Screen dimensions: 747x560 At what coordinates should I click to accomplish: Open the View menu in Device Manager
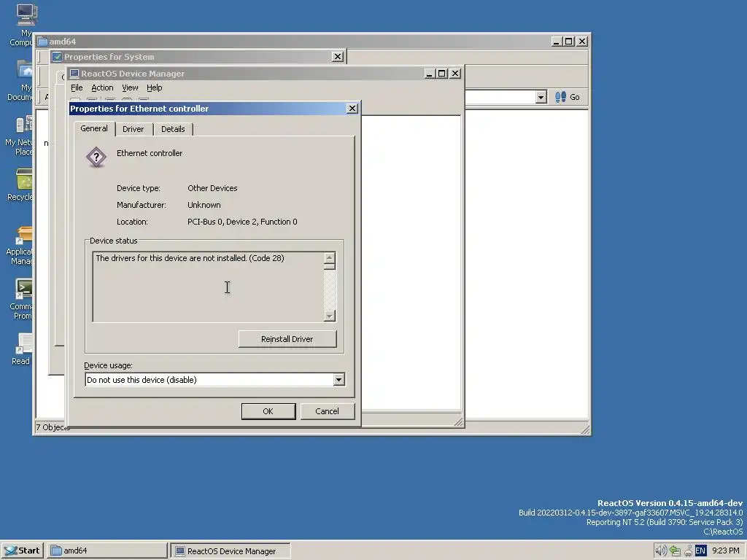[130, 87]
